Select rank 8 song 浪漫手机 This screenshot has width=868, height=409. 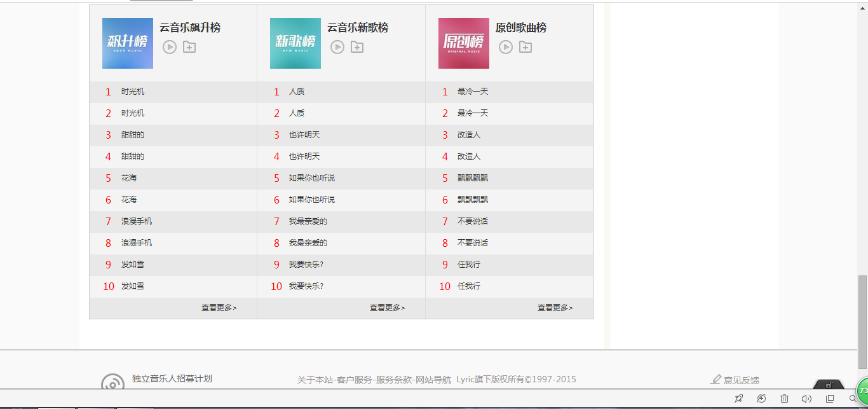tap(137, 243)
